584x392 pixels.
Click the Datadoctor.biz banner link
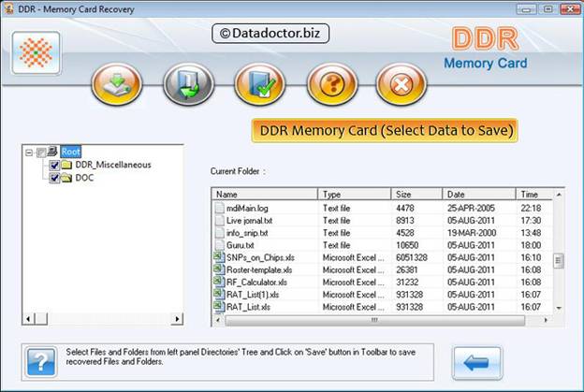[270, 34]
